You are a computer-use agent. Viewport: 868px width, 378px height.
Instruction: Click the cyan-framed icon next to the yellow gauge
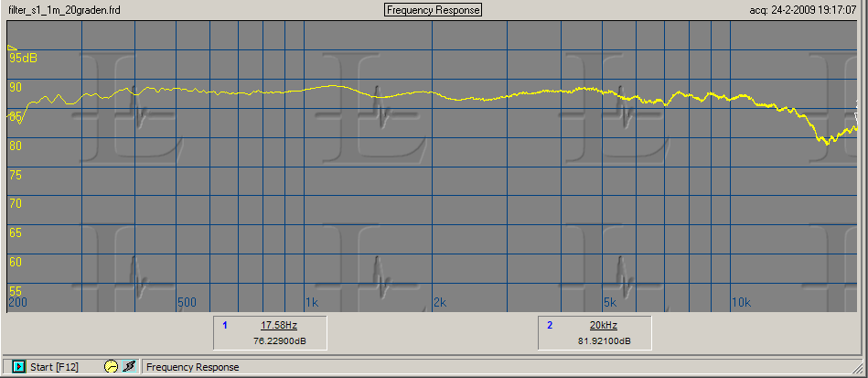click(130, 366)
